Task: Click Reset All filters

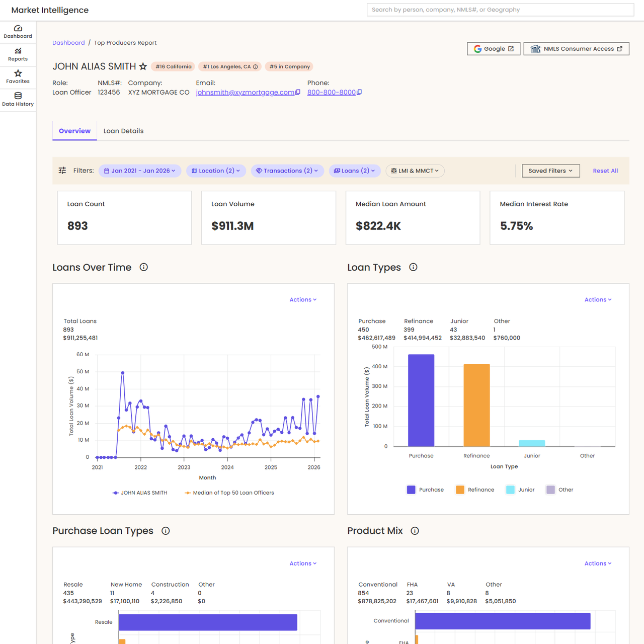Action: click(605, 171)
